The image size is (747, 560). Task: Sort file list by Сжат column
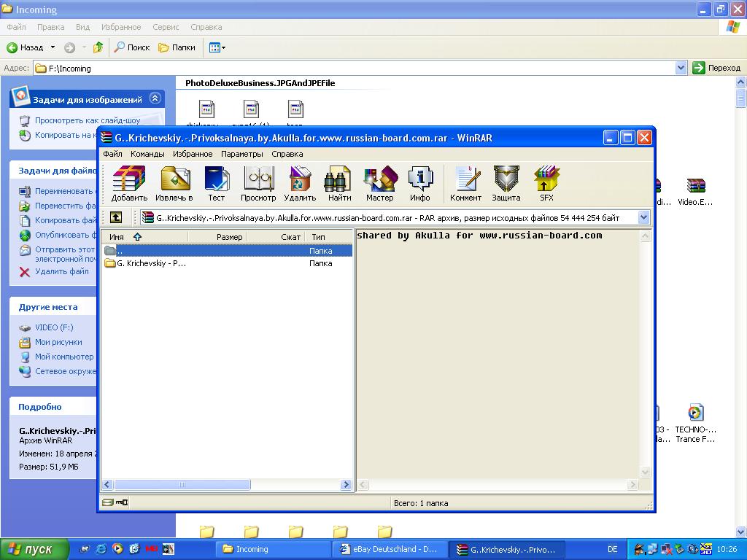(x=275, y=237)
